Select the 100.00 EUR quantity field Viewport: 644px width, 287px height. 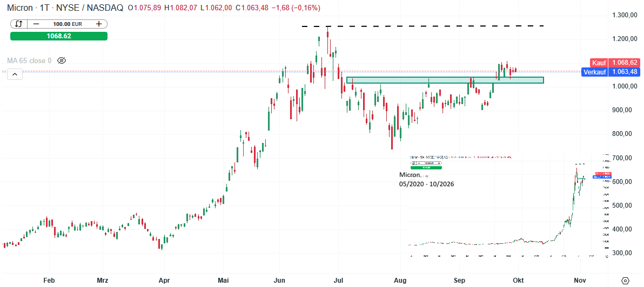click(68, 24)
